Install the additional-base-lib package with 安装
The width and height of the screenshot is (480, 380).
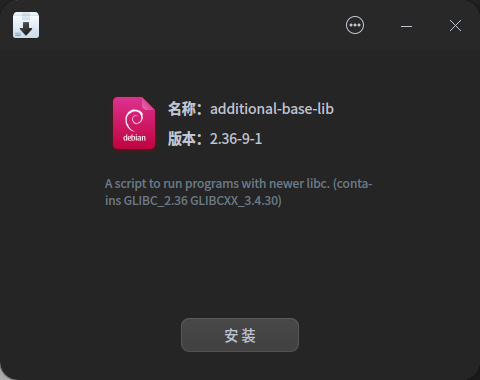(x=240, y=335)
